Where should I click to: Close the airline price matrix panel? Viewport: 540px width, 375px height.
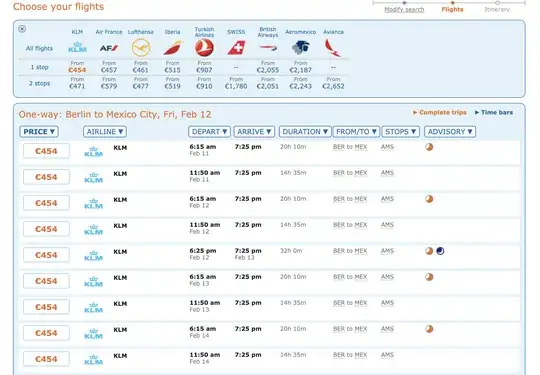(x=22, y=29)
